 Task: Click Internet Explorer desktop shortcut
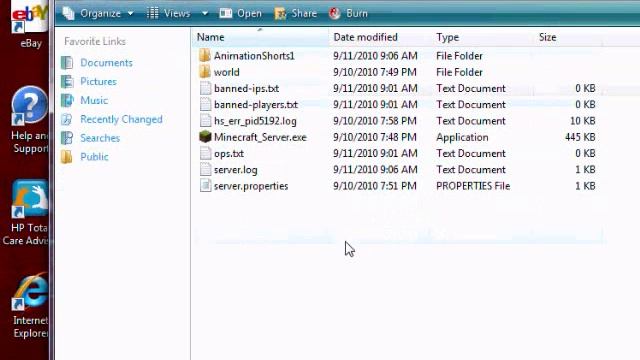30,306
